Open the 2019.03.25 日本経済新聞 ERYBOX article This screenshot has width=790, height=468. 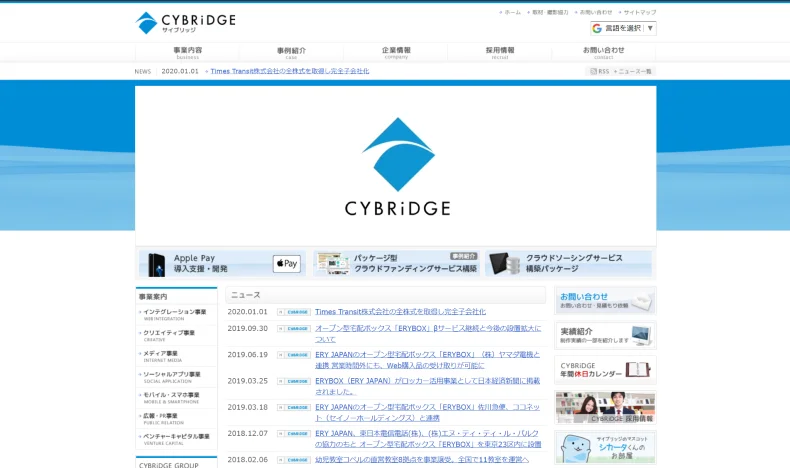tap(427, 386)
